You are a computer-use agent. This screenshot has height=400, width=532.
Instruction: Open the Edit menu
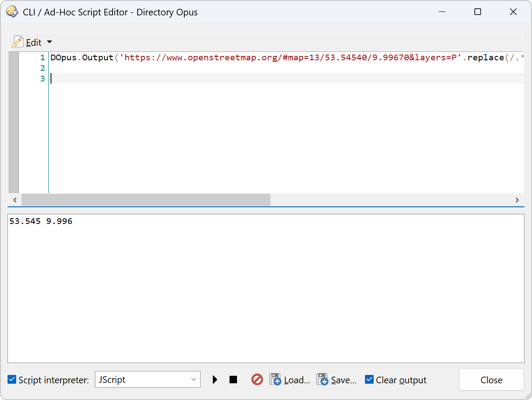coord(34,42)
